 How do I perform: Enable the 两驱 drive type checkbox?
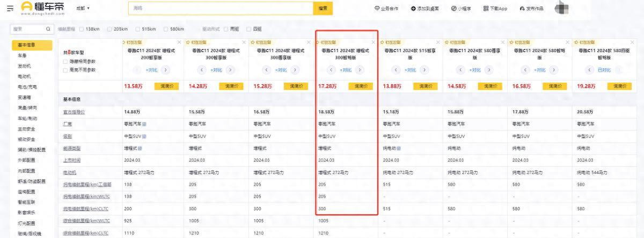pos(225,29)
